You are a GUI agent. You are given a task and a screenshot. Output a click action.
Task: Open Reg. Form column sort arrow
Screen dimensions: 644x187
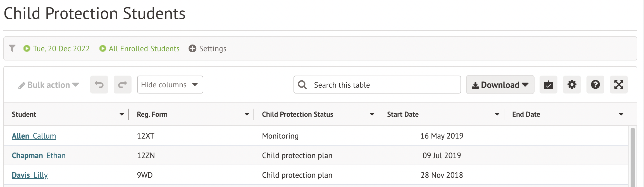coord(247,114)
